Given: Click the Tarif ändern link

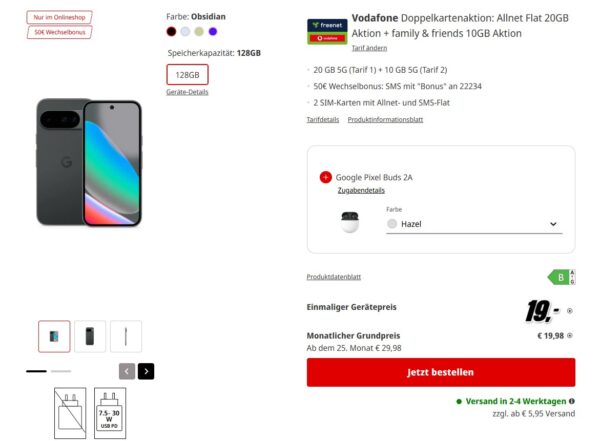Looking at the screenshot, I should 369,48.
